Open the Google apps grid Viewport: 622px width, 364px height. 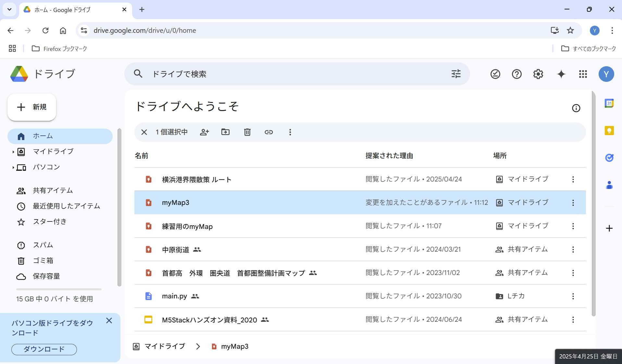coord(583,74)
